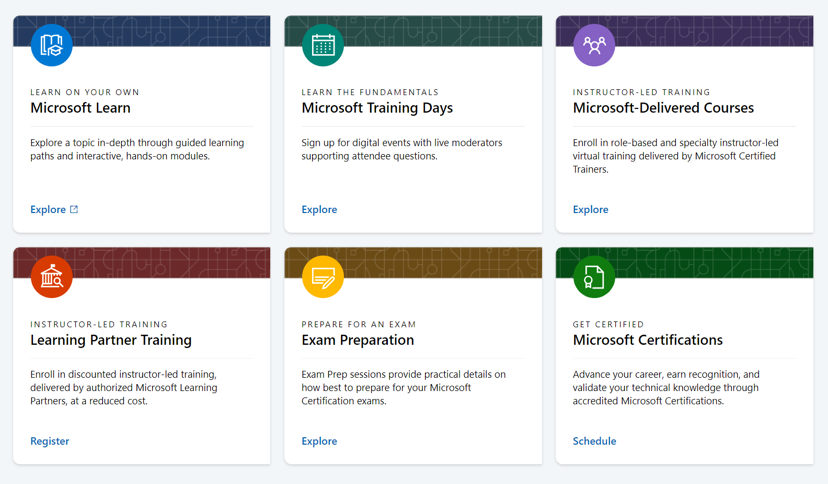Click the yellow Exam Preparation note icon

tap(323, 277)
